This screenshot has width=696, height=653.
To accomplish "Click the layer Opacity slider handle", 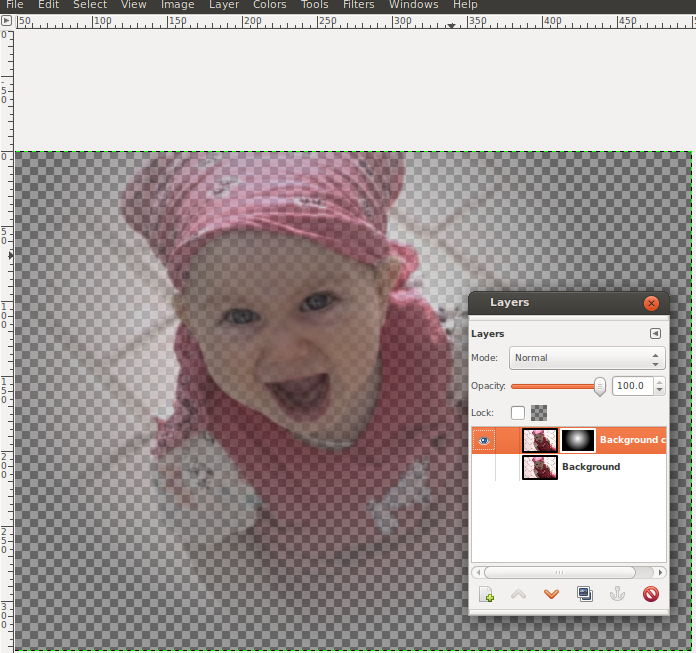I will point(600,386).
